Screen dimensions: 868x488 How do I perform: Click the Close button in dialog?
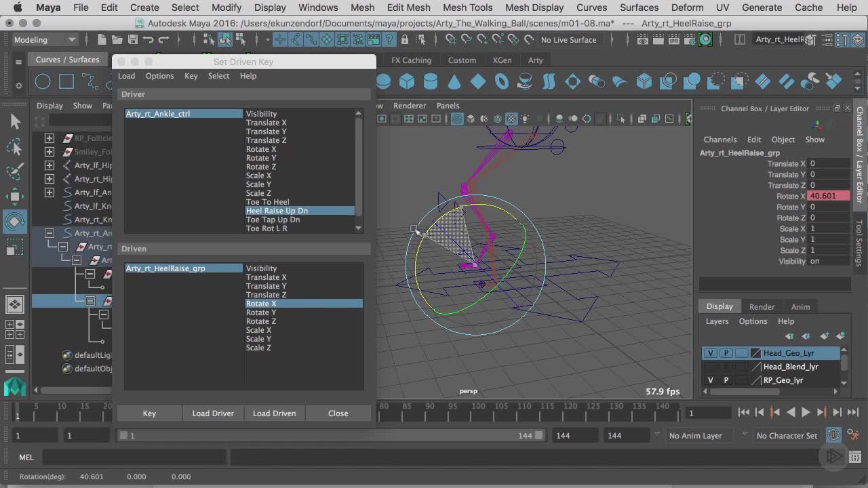point(338,413)
